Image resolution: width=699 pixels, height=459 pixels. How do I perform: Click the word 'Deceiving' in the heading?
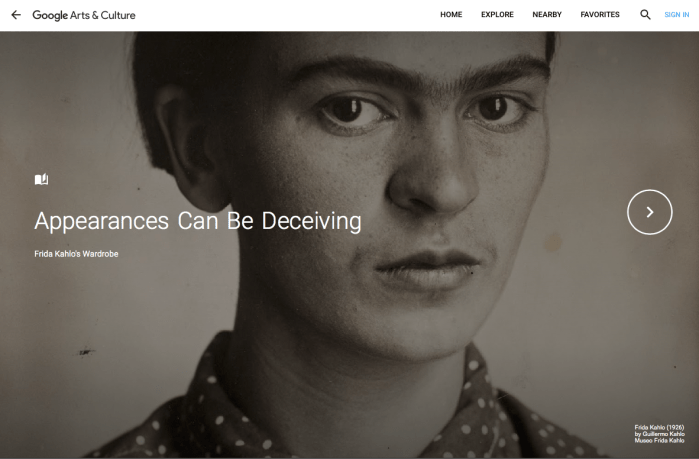pyautogui.click(x=312, y=221)
